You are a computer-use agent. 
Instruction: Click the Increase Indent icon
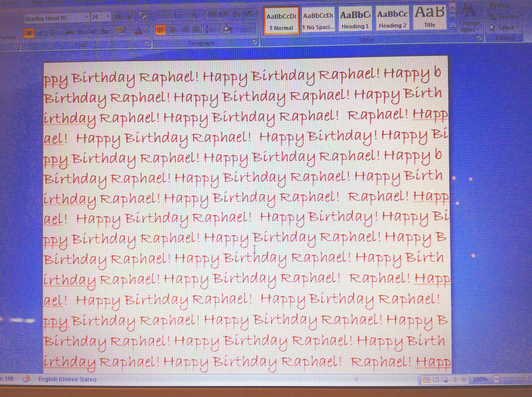pyautogui.click(x=224, y=14)
